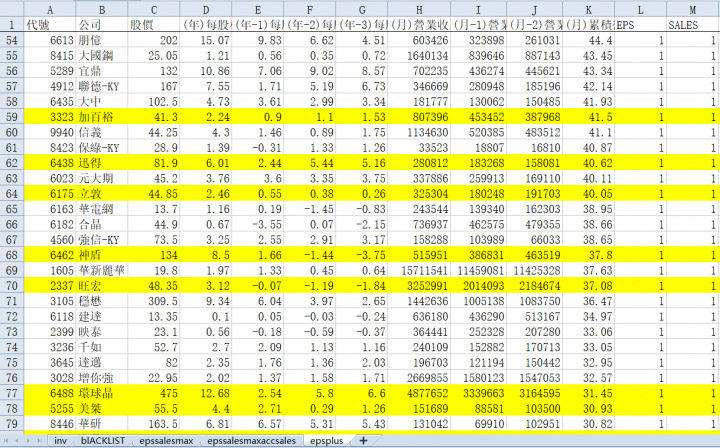The height and width of the screenshot is (448, 720).
Task: Select company cell 建達
Action: [x=101, y=316]
